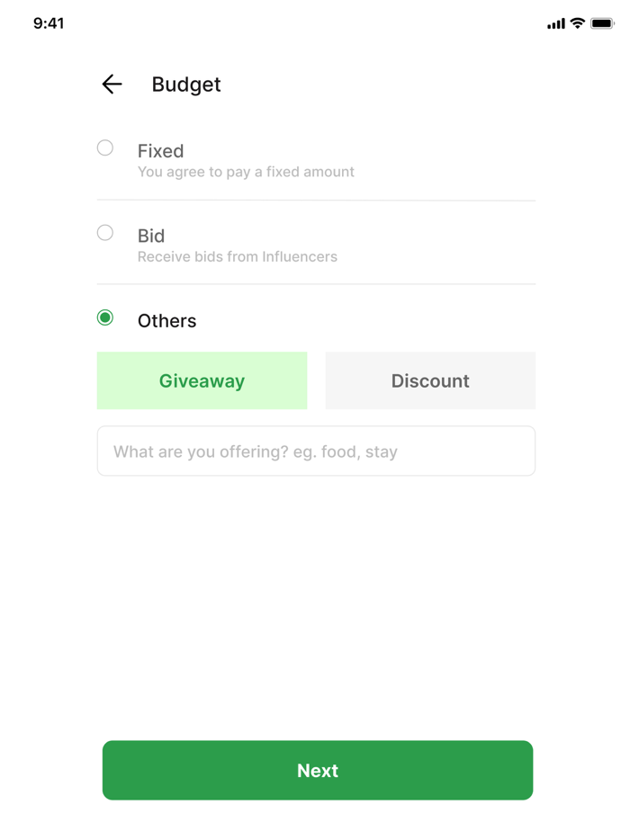Select the Fixed budget radio button

coord(104,147)
